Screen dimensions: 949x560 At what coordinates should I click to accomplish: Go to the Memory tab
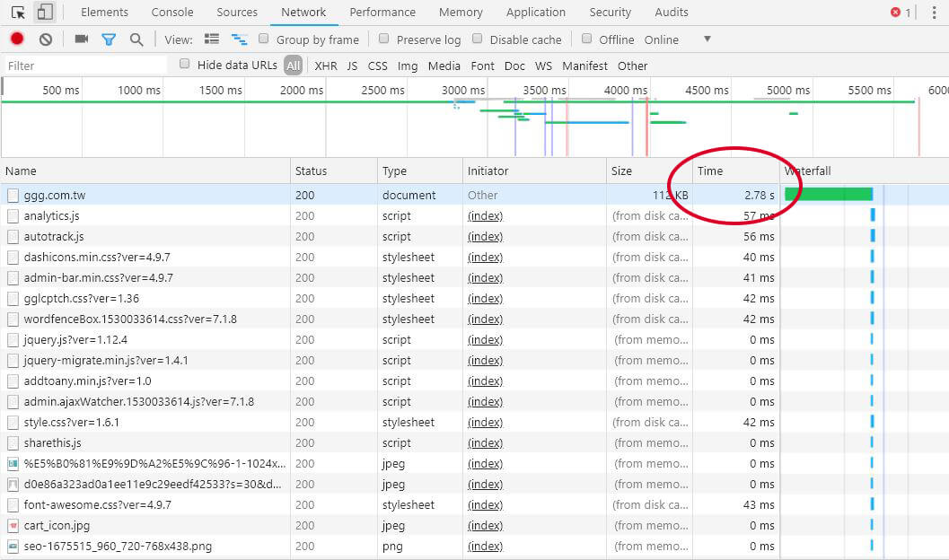pos(461,12)
